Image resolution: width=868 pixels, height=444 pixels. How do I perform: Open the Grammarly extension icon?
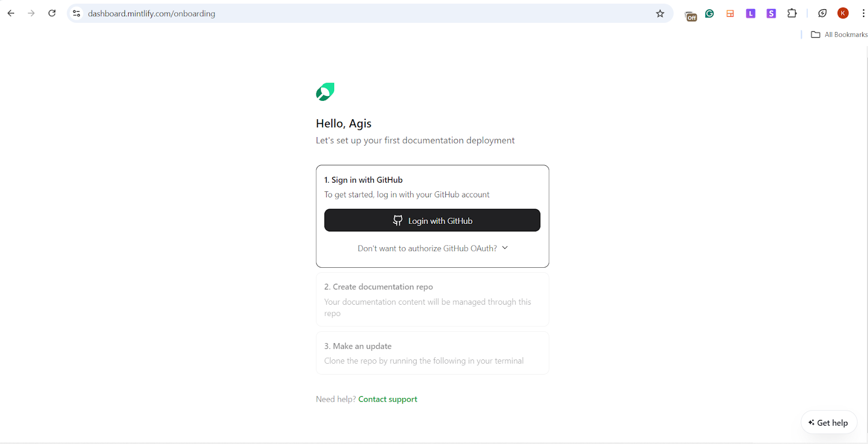coord(710,14)
